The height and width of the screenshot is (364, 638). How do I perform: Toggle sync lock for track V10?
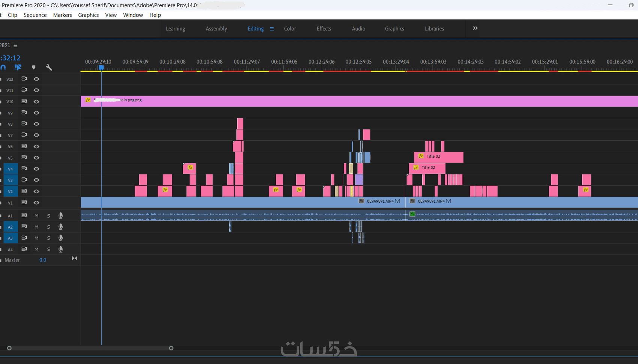[24, 101]
